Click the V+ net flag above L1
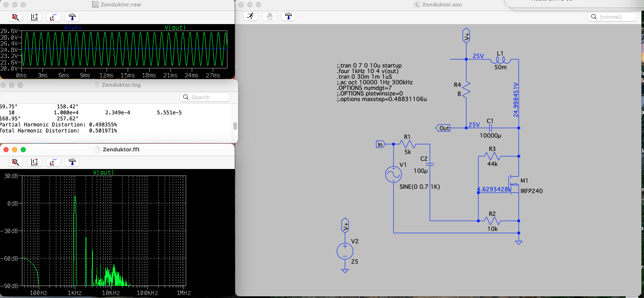This screenshot has width=644, height=298. tap(466, 36)
